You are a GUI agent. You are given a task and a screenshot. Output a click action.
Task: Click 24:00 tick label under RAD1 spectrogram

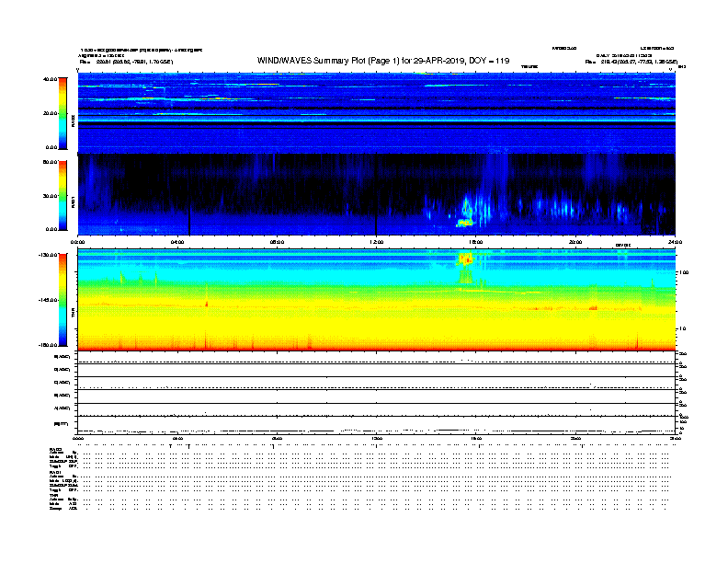(x=675, y=242)
